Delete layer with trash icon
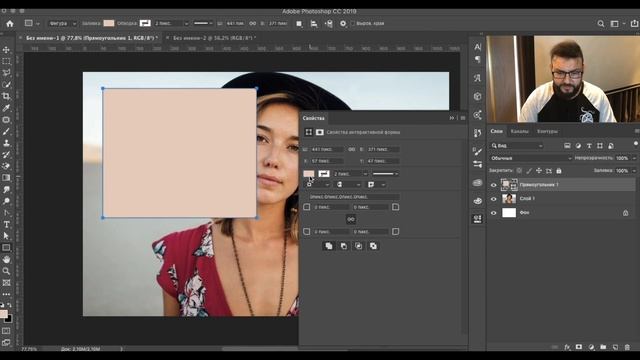 point(627,347)
